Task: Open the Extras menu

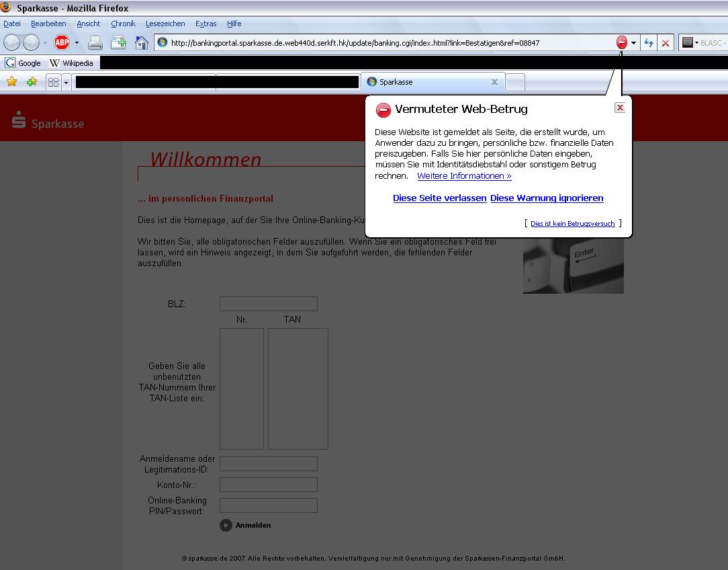Action: [x=206, y=24]
